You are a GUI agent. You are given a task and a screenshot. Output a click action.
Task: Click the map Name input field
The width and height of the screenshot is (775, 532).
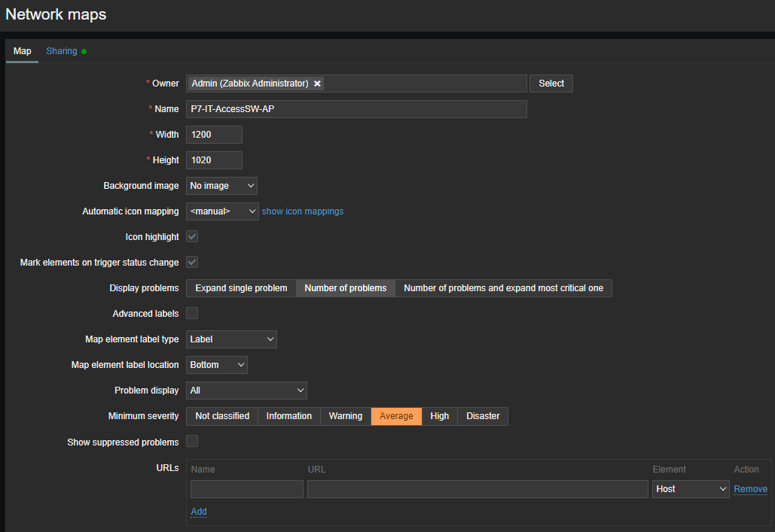coord(355,109)
